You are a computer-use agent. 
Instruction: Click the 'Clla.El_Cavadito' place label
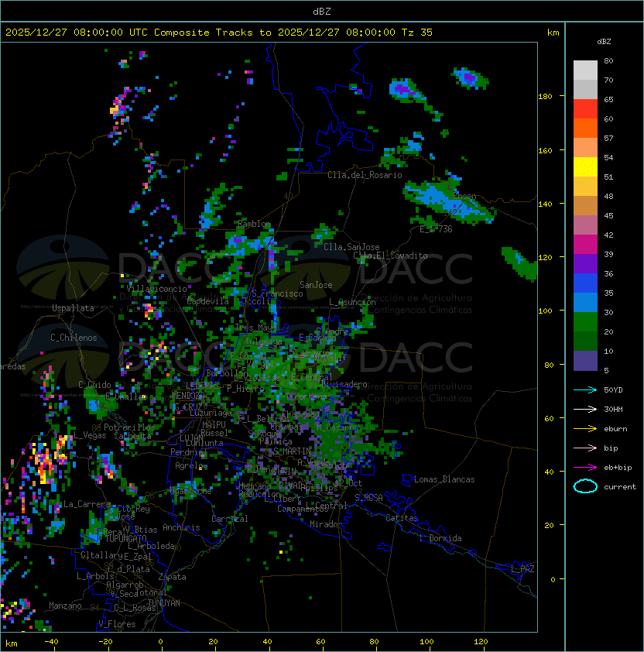pyautogui.click(x=390, y=256)
